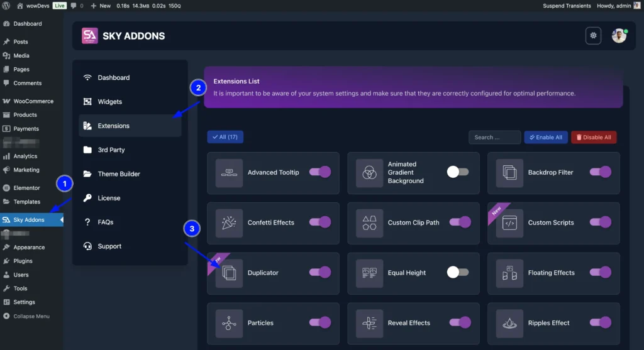Turn off the Floating Effects toggle
Image resolution: width=644 pixels, height=350 pixels.
click(601, 272)
